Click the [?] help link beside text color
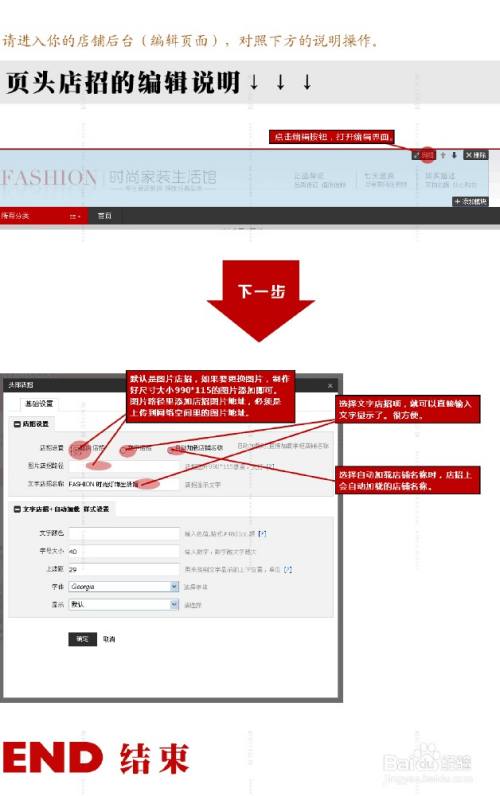This screenshot has width=500, height=796. (x=261, y=534)
